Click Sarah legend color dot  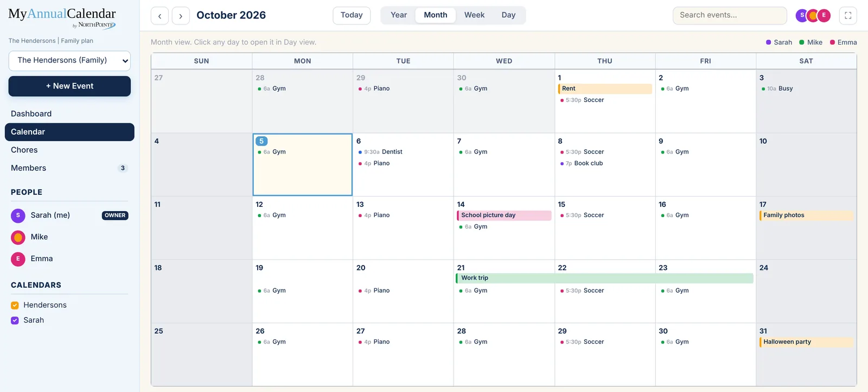768,42
